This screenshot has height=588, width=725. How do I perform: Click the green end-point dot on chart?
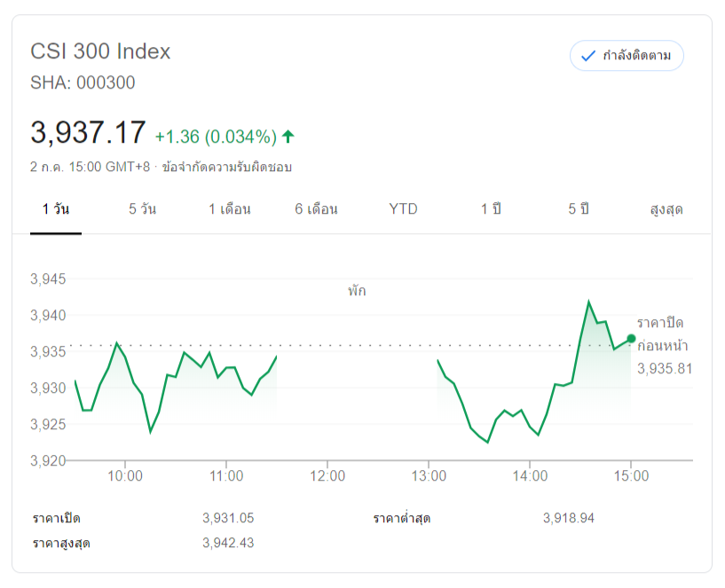[x=631, y=338]
